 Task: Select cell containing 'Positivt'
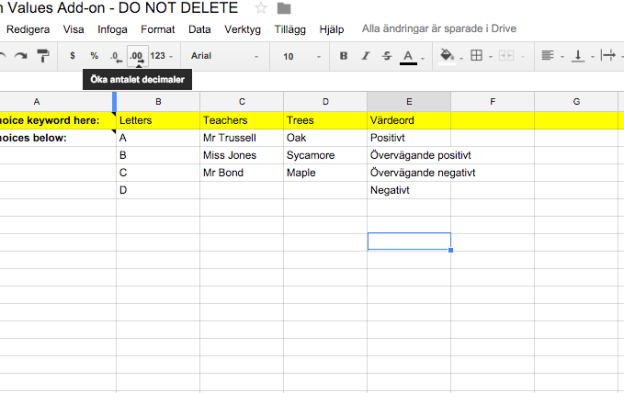(x=409, y=138)
